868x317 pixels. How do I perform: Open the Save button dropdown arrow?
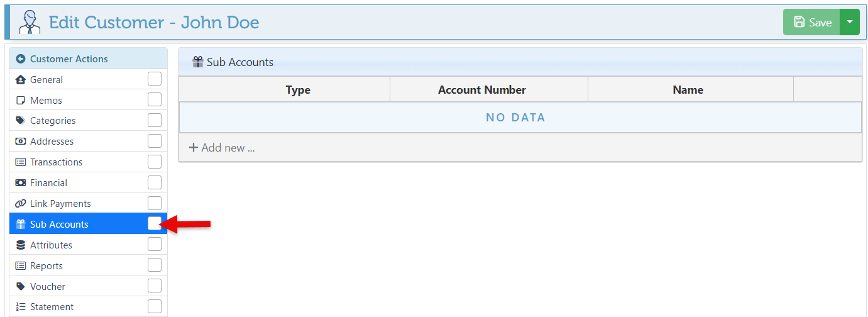[850, 22]
